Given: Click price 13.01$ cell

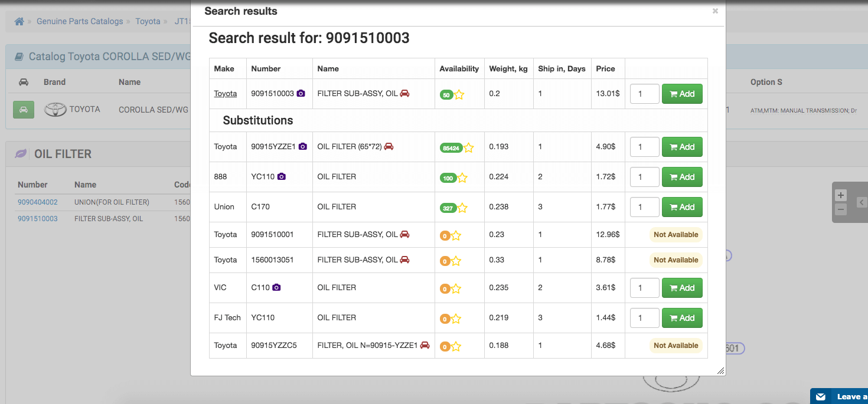Looking at the screenshot, I should click(608, 93).
